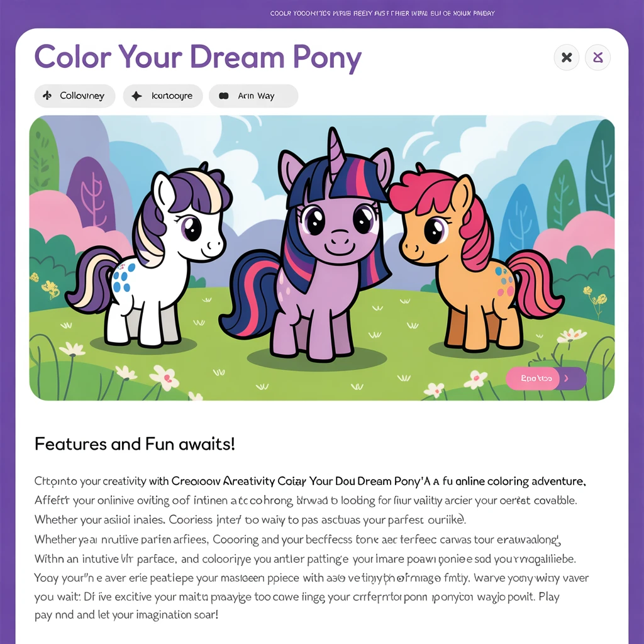Click the Color Your Dream Pony heading link
Screen dimensions: 644x644
click(x=198, y=57)
